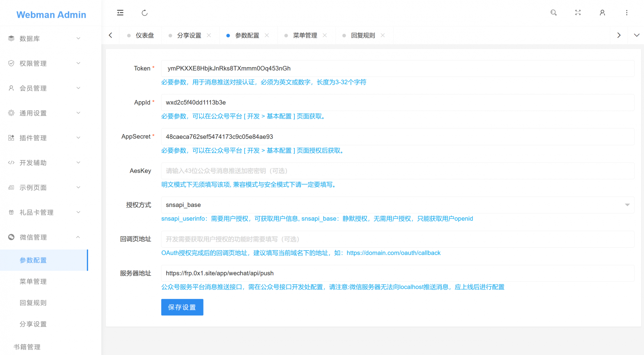
Task: Expand the 插件管理 menu chevron
Action: pyautogui.click(x=78, y=138)
